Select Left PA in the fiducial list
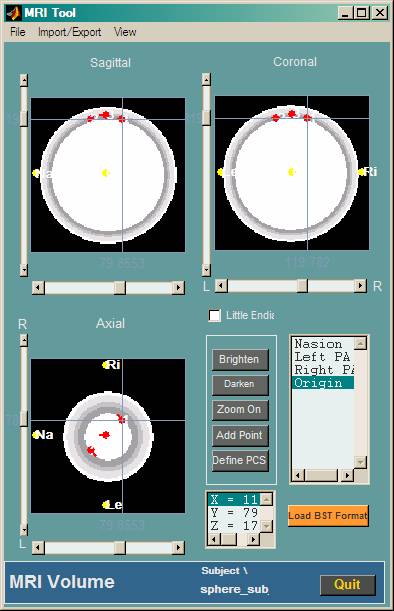The image size is (394, 611). [323, 357]
